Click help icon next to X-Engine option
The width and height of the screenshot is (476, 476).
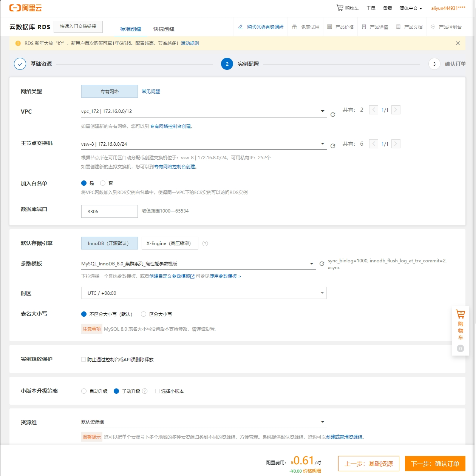tap(205, 243)
